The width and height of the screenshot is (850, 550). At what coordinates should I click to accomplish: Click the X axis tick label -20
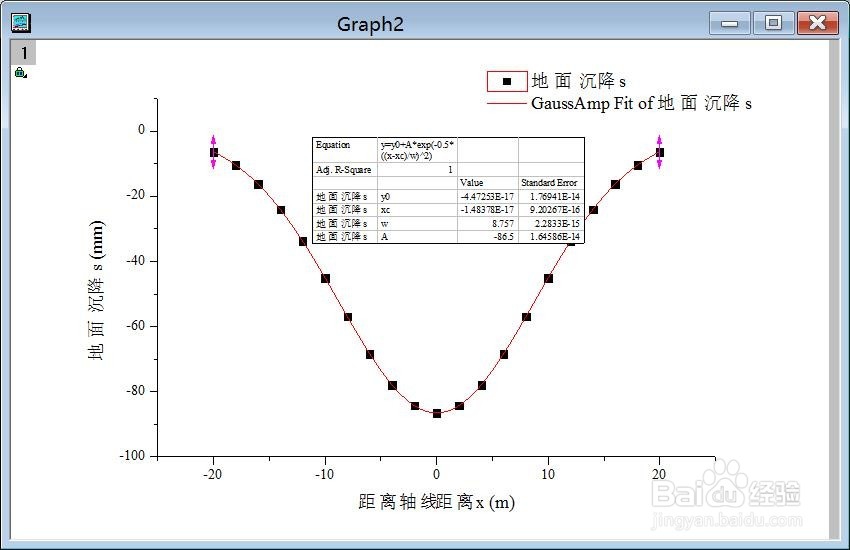(212, 474)
